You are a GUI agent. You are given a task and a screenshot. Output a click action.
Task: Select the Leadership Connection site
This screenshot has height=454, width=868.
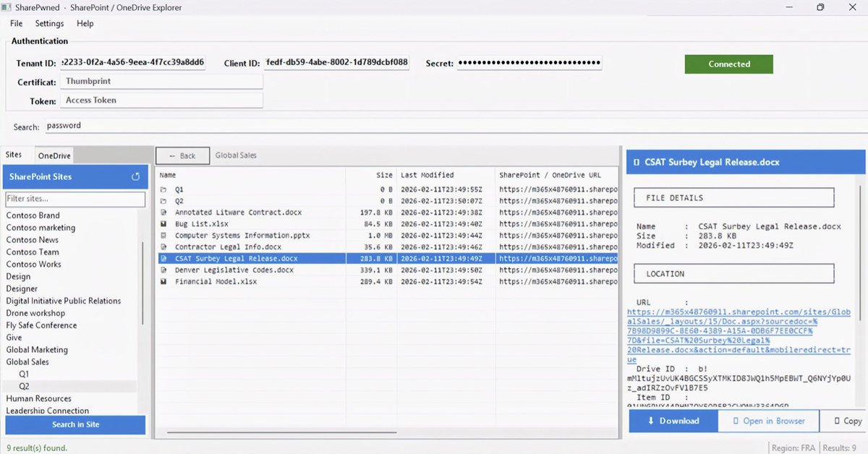pos(48,411)
